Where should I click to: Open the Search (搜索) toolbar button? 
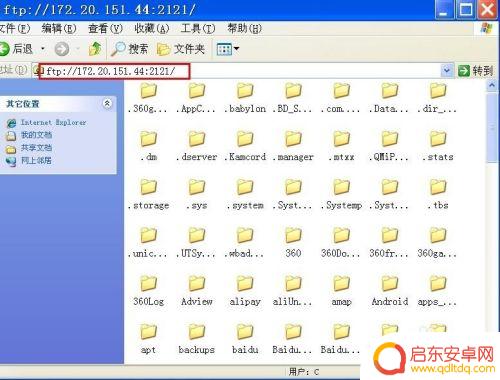[129, 49]
